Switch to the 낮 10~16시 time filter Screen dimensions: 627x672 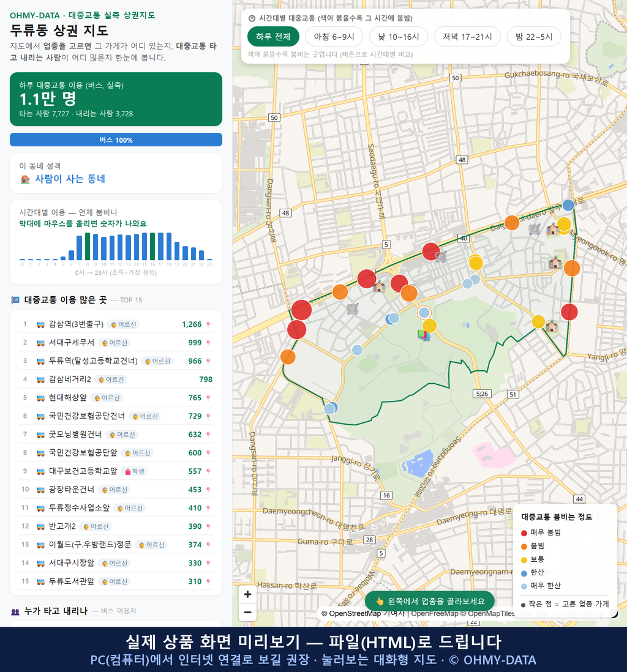coord(399,37)
